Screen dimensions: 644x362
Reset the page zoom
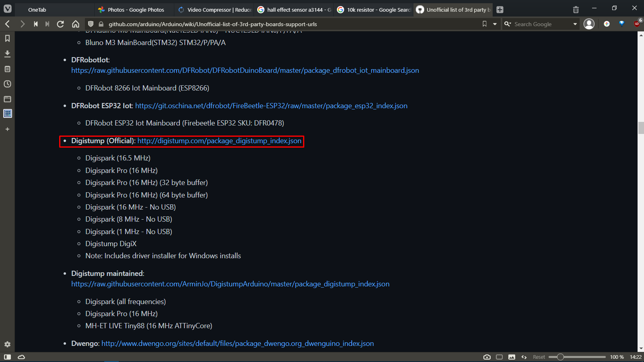[x=539, y=357]
